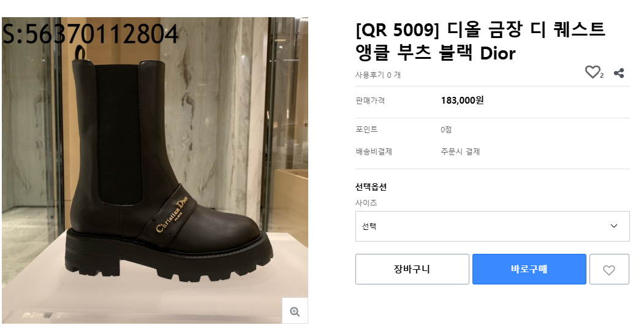
Task: Click the 배송비결제 label
Action: (x=374, y=151)
